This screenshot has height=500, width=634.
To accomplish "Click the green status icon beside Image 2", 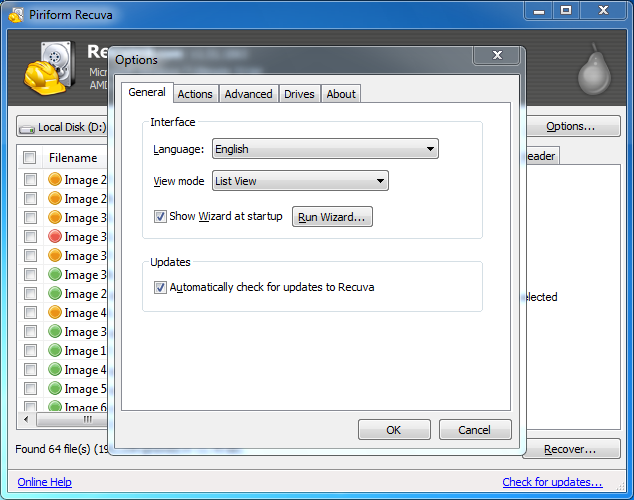I will tap(55, 293).
